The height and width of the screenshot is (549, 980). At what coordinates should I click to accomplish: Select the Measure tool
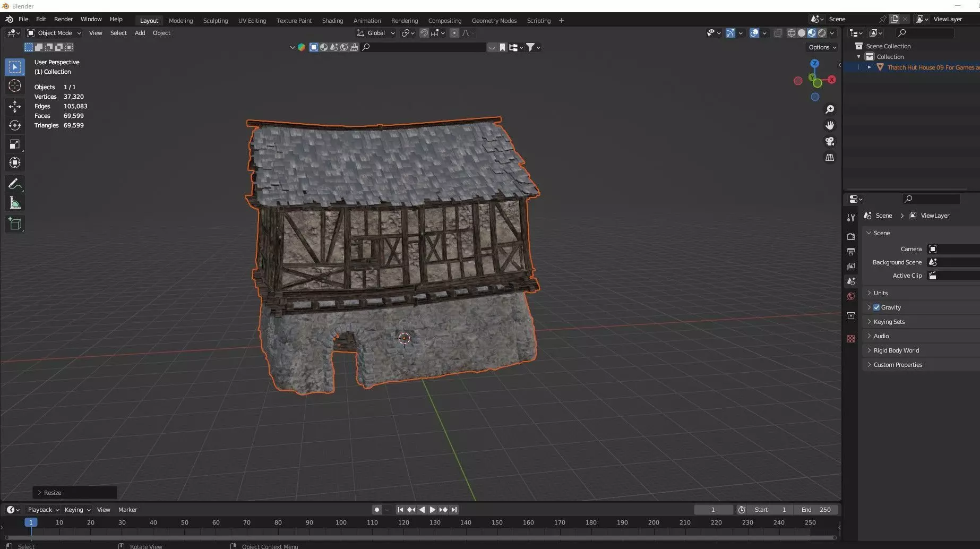15,203
